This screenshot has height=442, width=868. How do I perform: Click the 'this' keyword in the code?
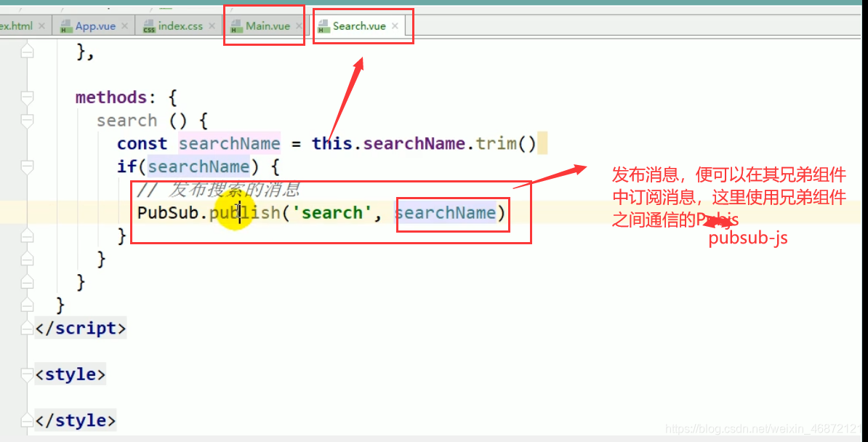pos(332,143)
